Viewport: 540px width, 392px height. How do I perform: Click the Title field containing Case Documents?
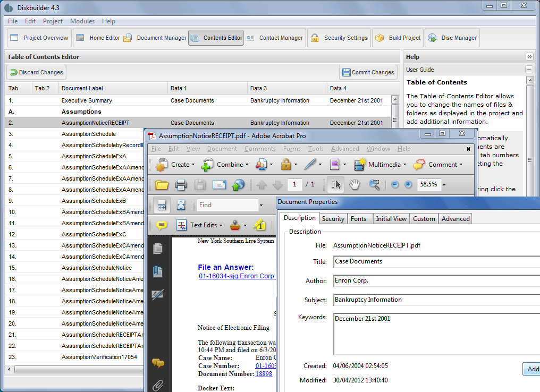pyautogui.click(x=437, y=261)
